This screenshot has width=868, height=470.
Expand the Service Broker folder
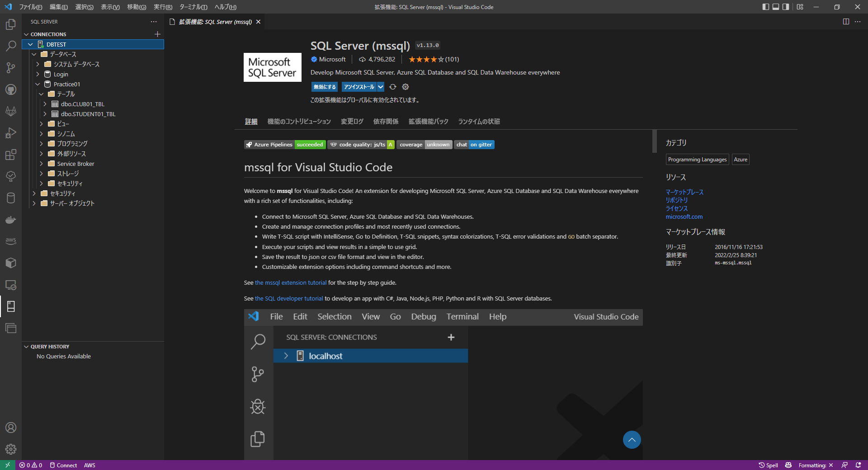pos(42,164)
